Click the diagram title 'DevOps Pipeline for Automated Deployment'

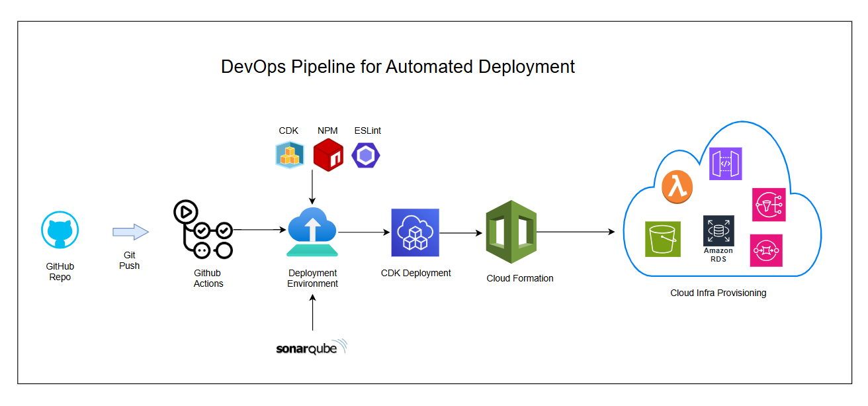coord(398,67)
